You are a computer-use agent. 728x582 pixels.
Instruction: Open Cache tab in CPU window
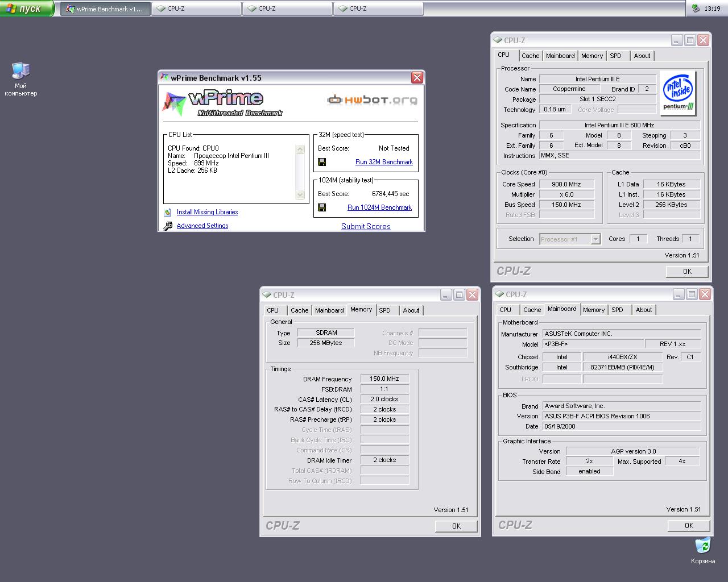pyautogui.click(x=530, y=56)
